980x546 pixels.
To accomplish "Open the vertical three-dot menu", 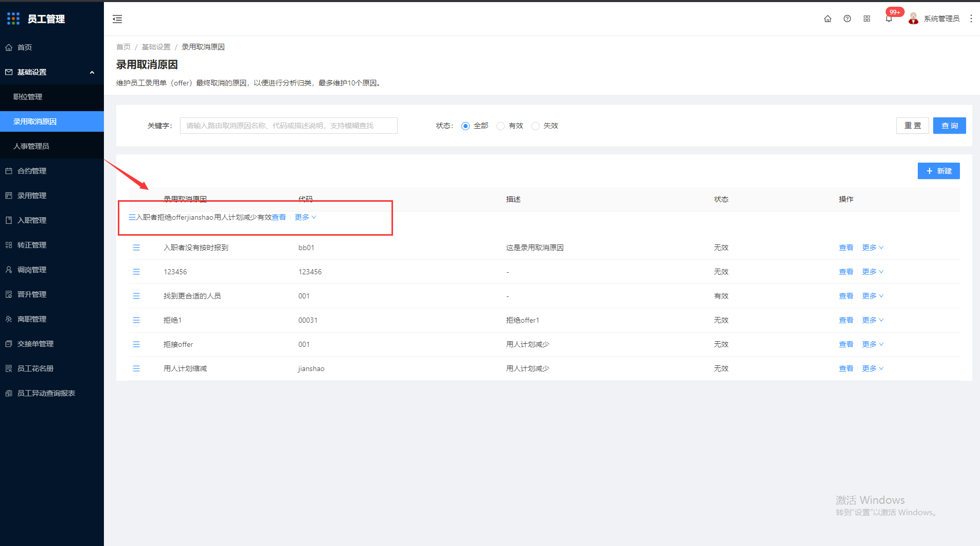I will (971, 19).
